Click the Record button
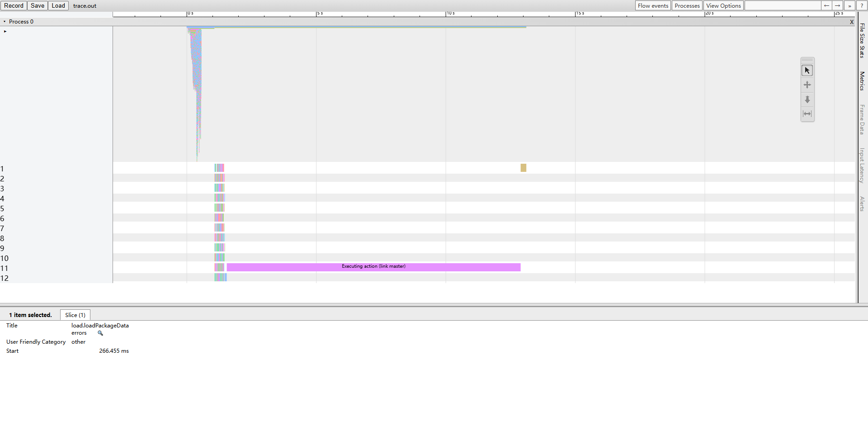This screenshot has height=431, width=868. 14,5
